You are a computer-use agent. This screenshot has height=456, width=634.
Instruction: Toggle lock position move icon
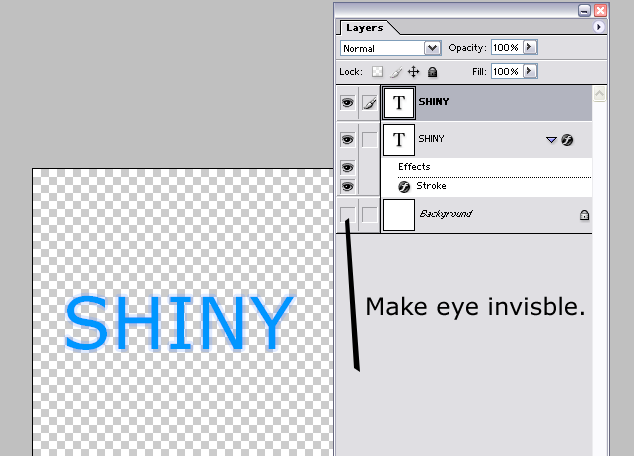(x=413, y=72)
